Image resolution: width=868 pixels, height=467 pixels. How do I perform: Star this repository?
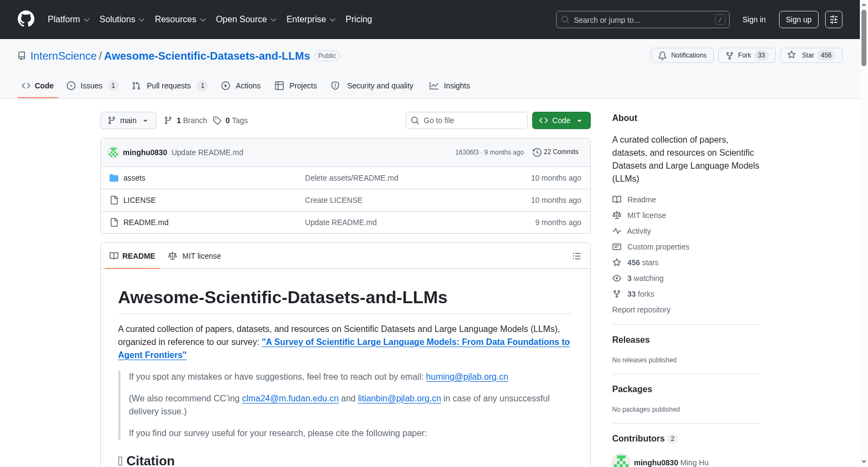[811, 55]
